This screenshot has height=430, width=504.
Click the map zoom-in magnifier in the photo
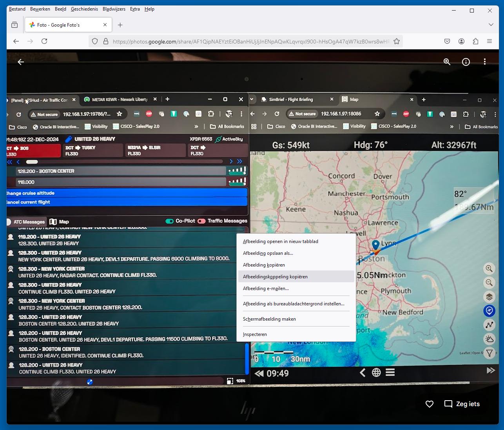point(489,269)
